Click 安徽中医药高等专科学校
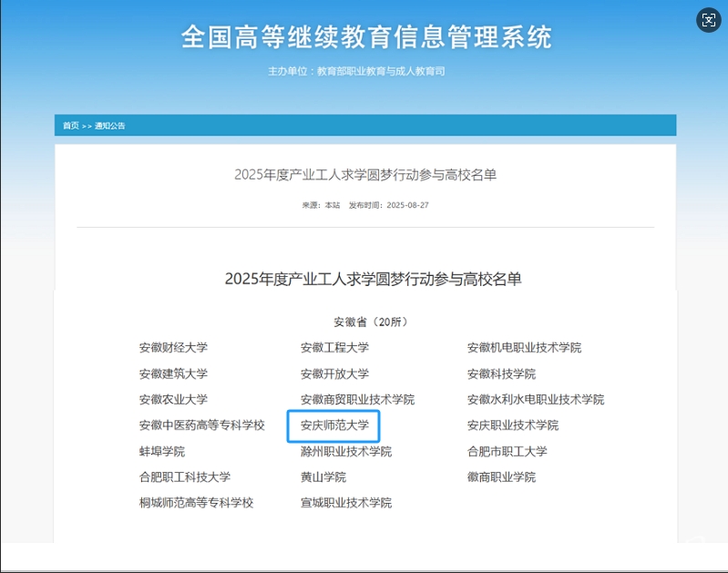This screenshot has width=728, height=573. 201,425
